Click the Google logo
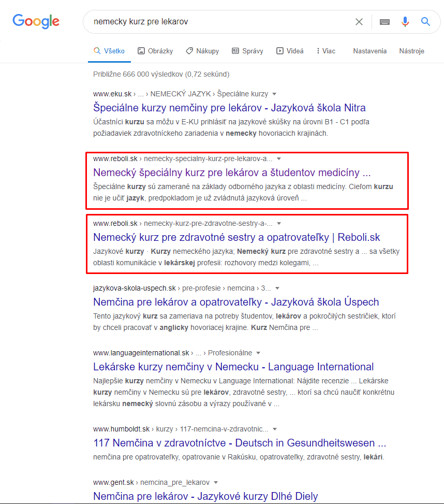444x504 pixels. point(36,21)
